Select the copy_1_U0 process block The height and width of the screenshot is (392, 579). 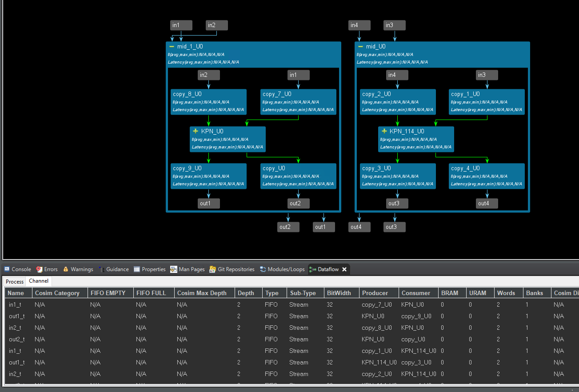pos(487,102)
